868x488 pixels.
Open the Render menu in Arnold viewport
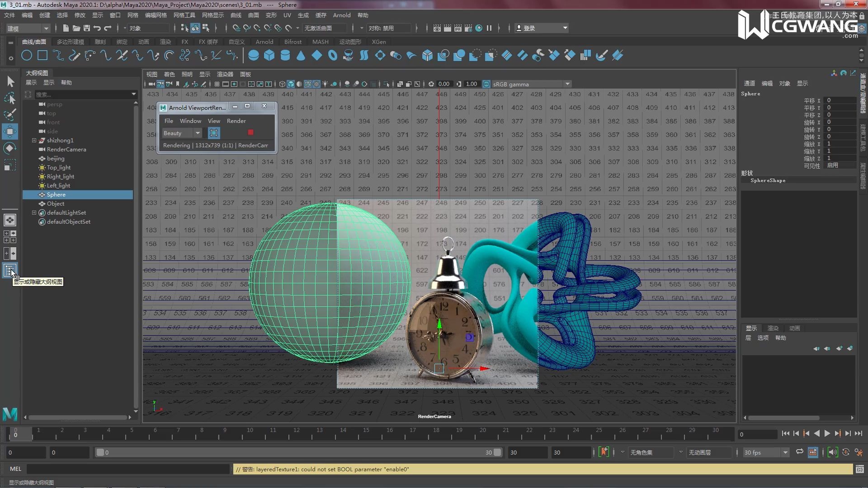(236, 121)
